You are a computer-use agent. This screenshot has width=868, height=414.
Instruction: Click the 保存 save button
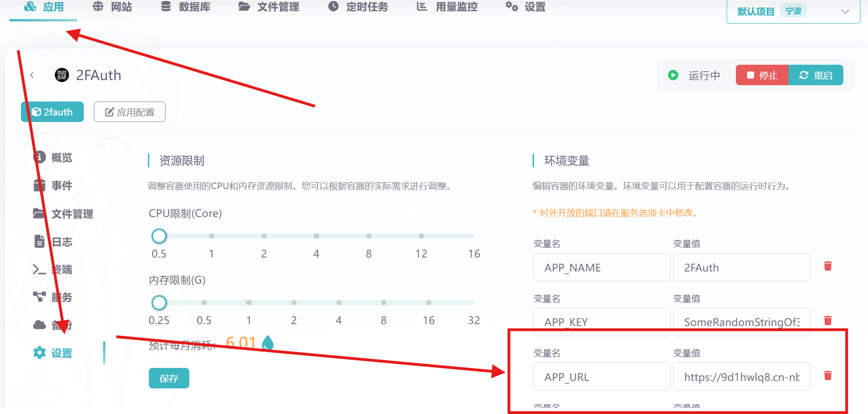169,378
